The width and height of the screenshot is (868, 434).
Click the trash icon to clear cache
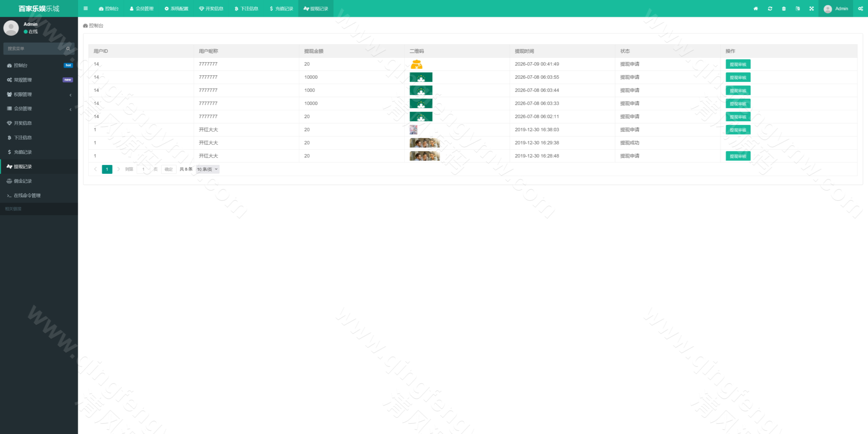(784, 8)
